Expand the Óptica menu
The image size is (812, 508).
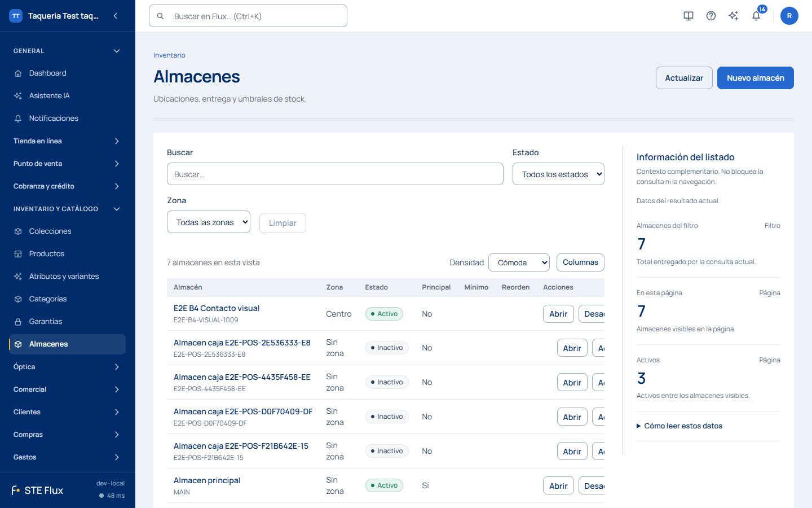pyautogui.click(x=67, y=367)
